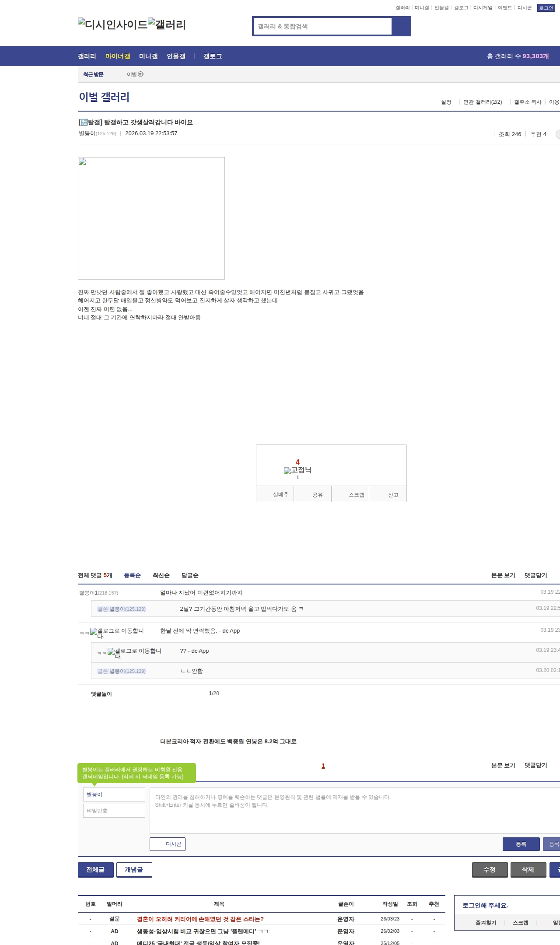Click the 공유 share button

313,494
